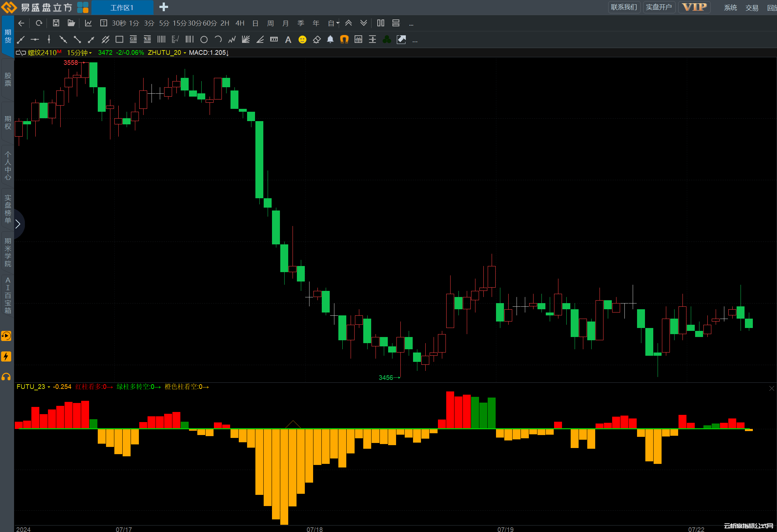Select the Gann fan lines tool
Image resolution: width=777 pixels, height=532 pixels.
pos(246,40)
